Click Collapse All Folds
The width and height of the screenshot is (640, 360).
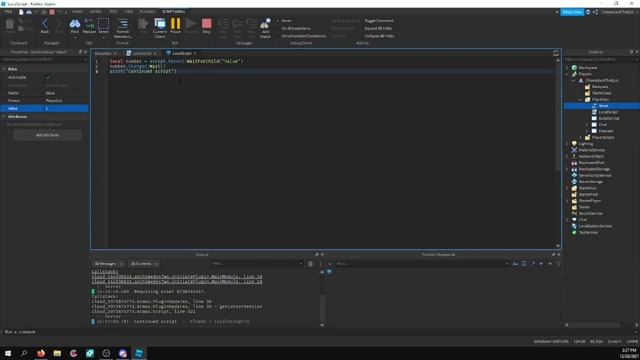tap(379, 36)
